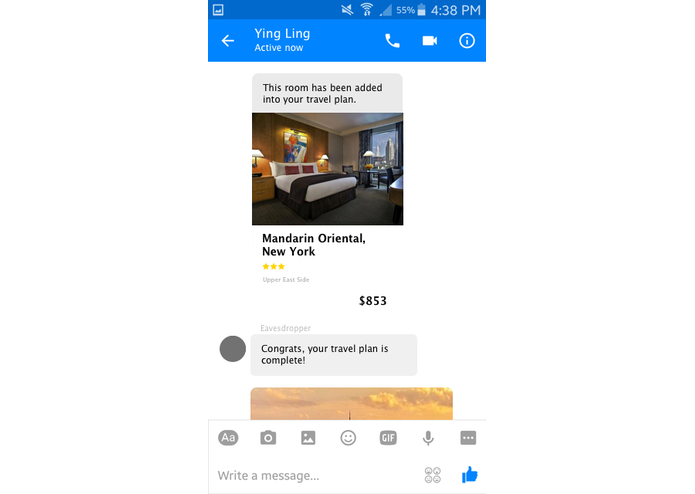Open the camera icon
The width and height of the screenshot is (695, 494).
pyautogui.click(x=268, y=438)
